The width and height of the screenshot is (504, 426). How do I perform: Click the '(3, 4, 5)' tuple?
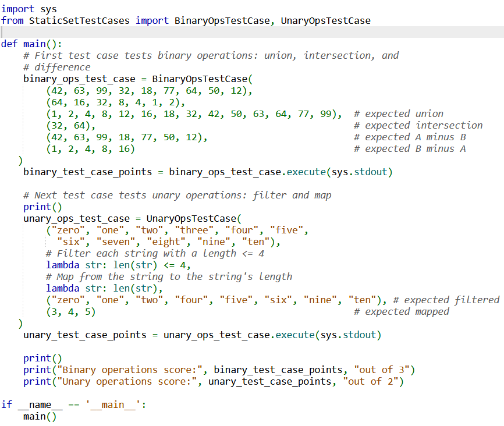(71, 311)
